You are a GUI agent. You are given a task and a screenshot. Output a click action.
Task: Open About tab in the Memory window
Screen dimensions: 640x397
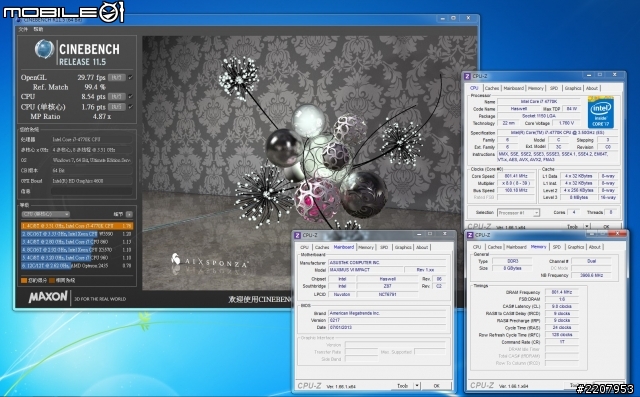click(x=595, y=247)
